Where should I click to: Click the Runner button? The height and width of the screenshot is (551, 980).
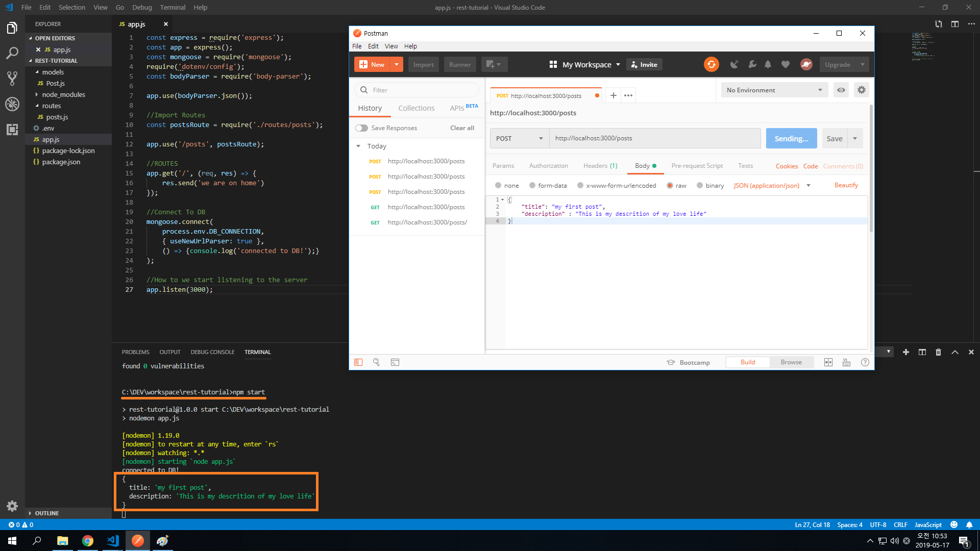coord(460,64)
